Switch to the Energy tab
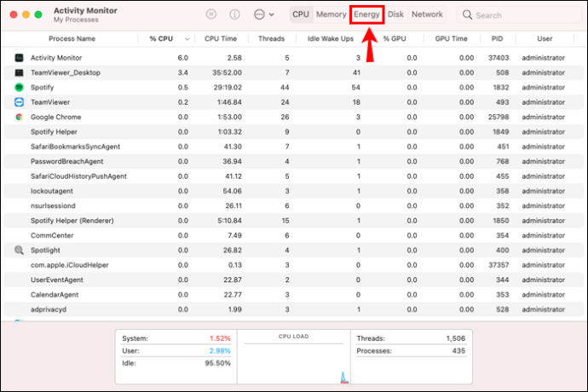The height and width of the screenshot is (392, 588). coord(366,14)
